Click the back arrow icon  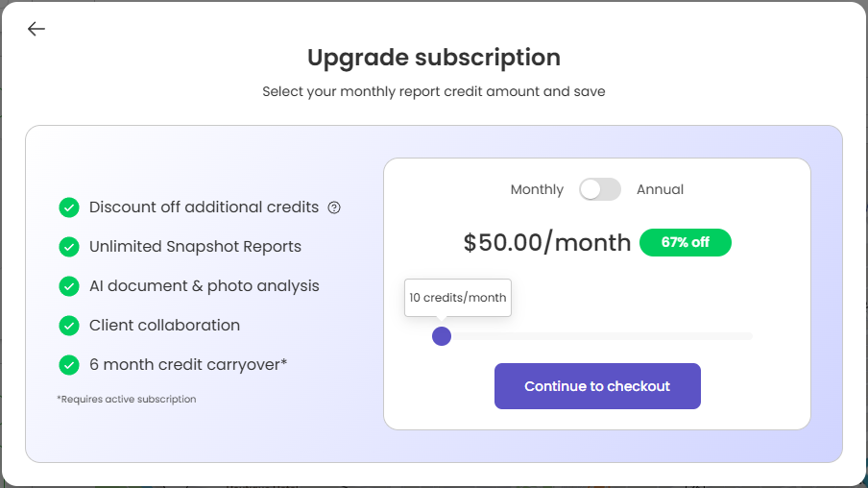pyautogui.click(x=36, y=29)
